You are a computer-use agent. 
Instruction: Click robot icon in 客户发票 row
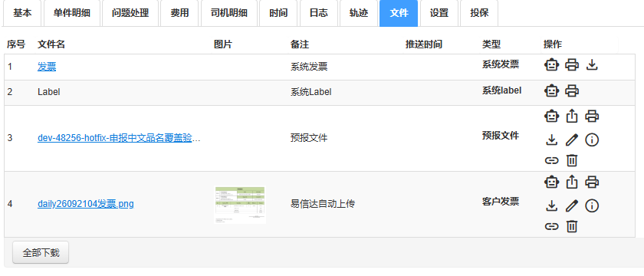(x=551, y=182)
